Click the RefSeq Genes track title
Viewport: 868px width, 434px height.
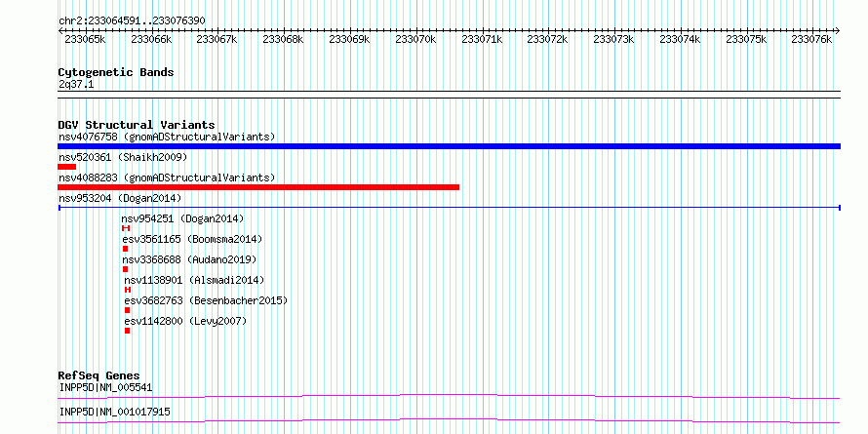point(99,375)
